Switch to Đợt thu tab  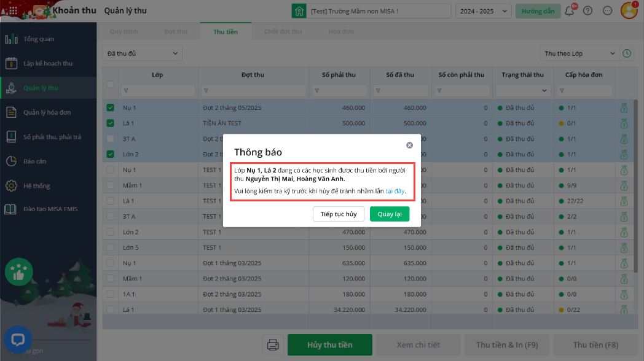tap(176, 31)
